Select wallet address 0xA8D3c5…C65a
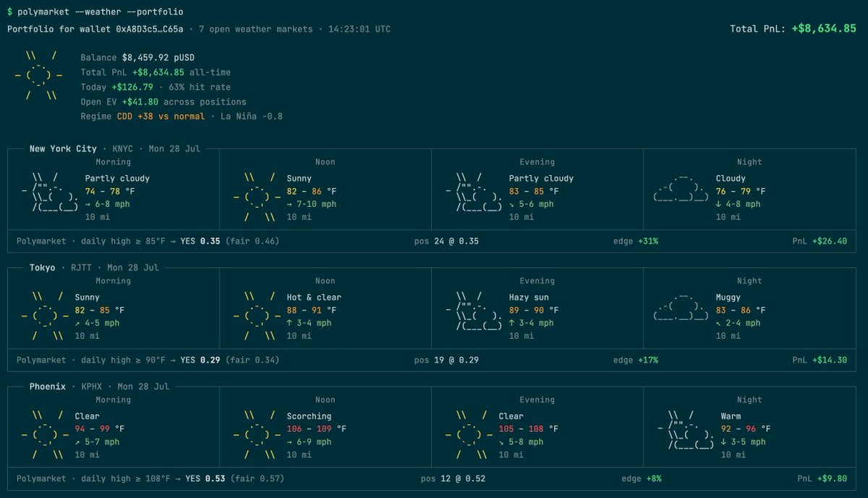Image resolution: width=868 pixels, height=498 pixels. (x=150, y=30)
